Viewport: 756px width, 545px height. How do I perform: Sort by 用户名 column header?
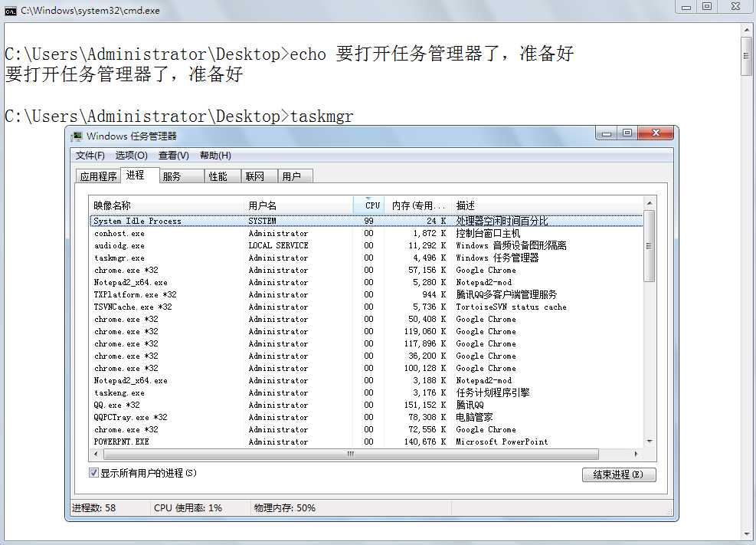tap(299, 205)
